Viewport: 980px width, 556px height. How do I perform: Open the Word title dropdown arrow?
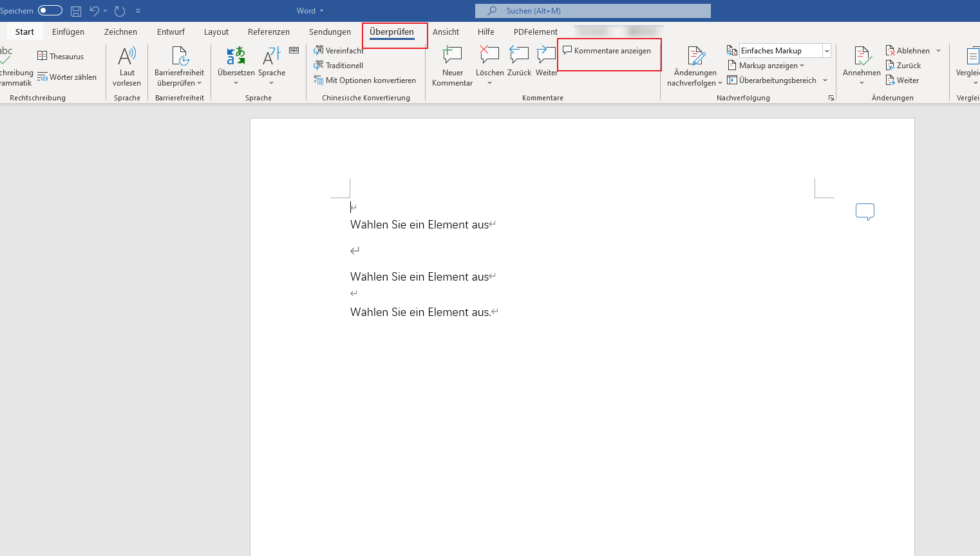(322, 11)
